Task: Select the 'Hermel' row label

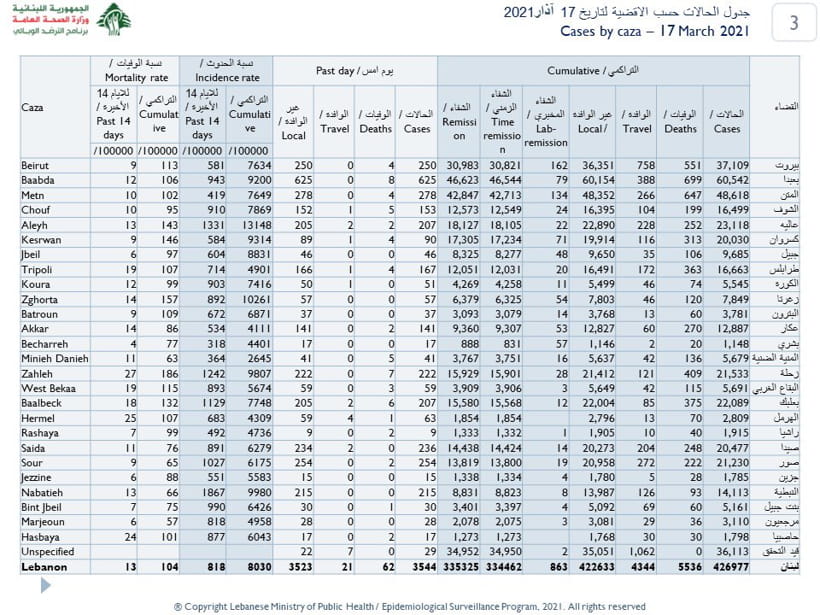Action: coord(38,418)
